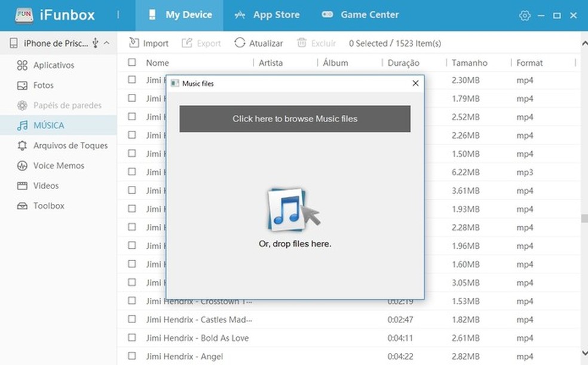Click here to browse Music files
588x365 pixels.
pos(295,118)
